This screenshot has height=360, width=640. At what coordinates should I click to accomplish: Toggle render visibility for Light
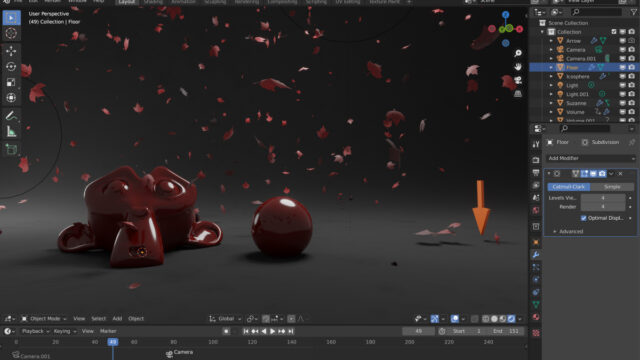point(631,85)
